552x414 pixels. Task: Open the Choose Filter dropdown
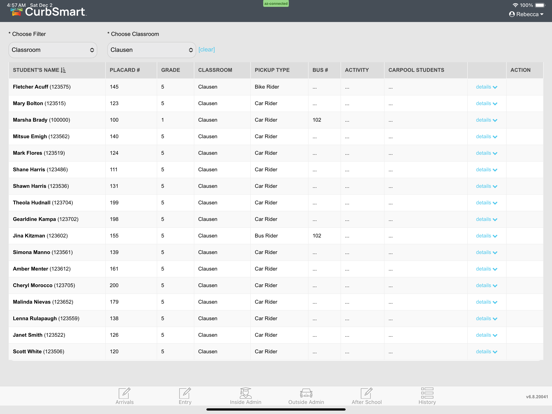click(53, 50)
